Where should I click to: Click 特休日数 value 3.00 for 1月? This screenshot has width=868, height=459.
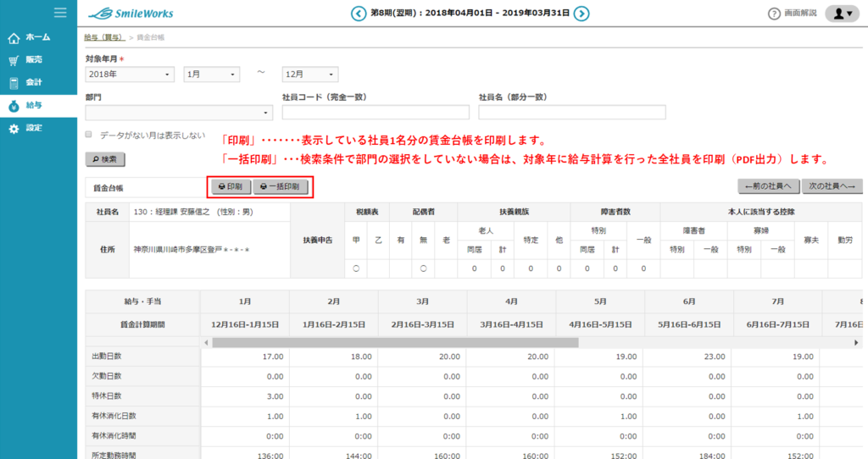(275, 396)
